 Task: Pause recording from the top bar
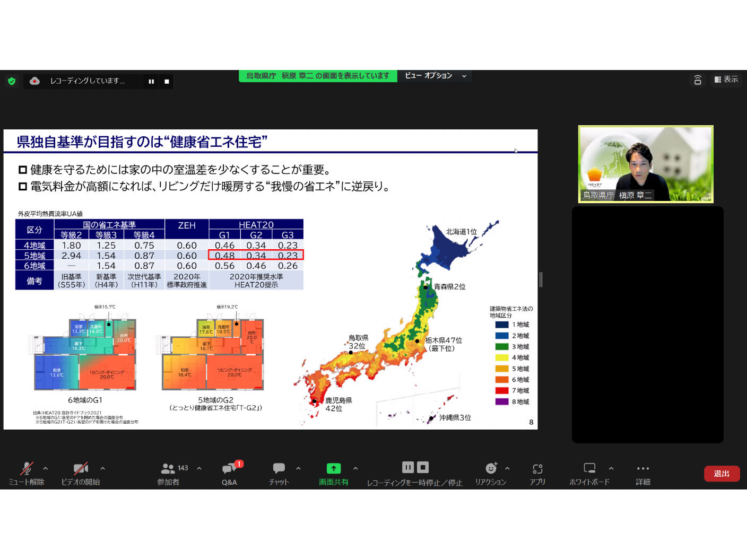point(151,81)
